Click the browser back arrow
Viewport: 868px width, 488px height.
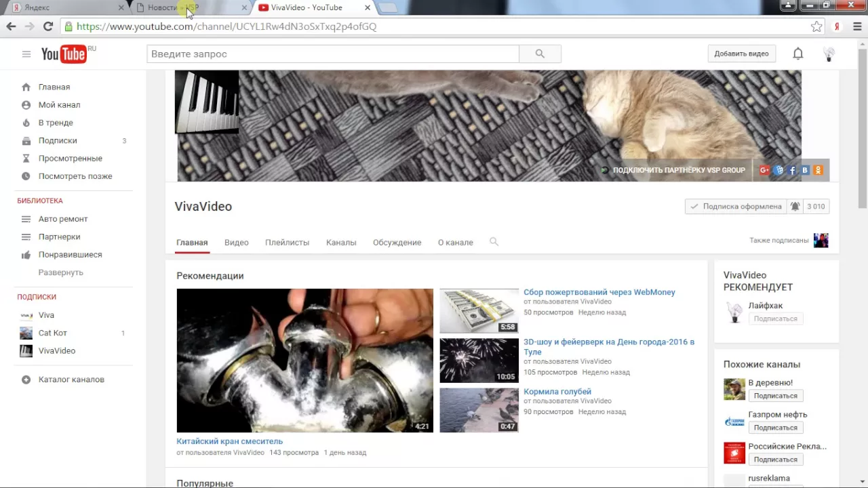click(11, 26)
